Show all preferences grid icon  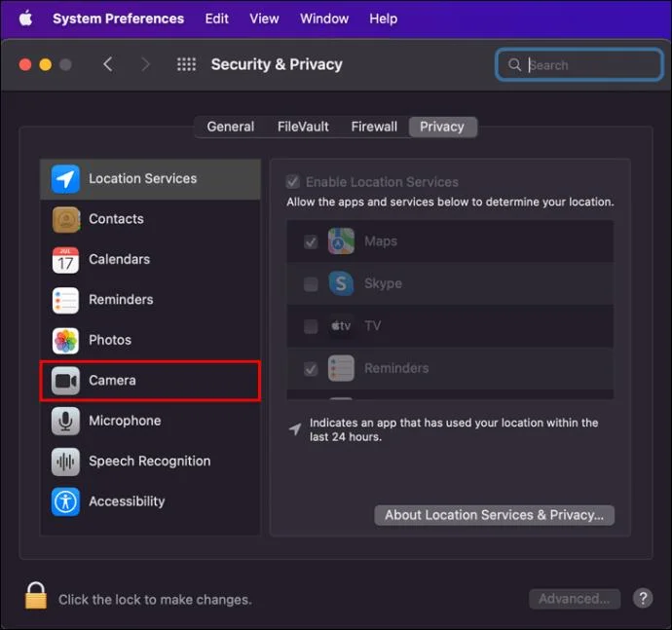pos(186,64)
